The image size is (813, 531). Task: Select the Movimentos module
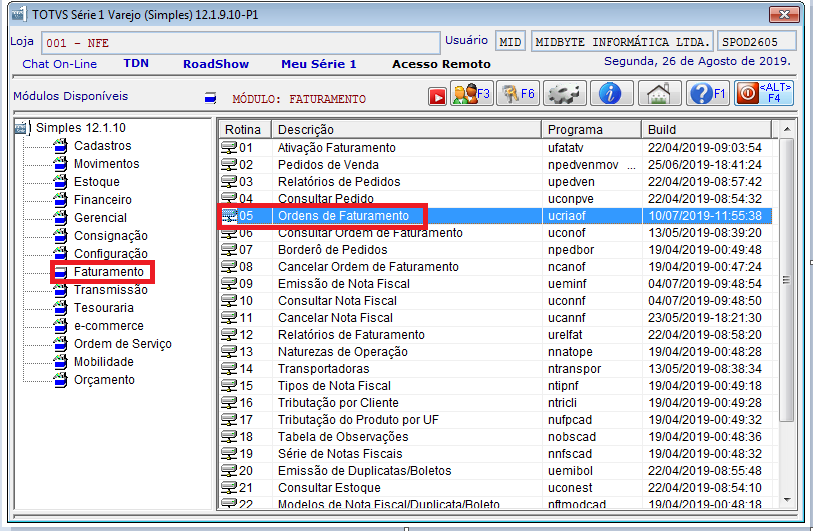106,164
